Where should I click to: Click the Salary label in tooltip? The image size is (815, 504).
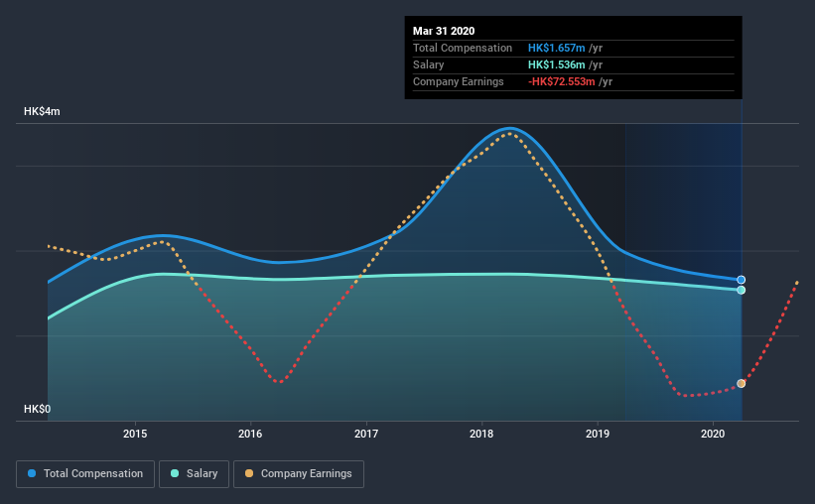(x=428, y=64)
